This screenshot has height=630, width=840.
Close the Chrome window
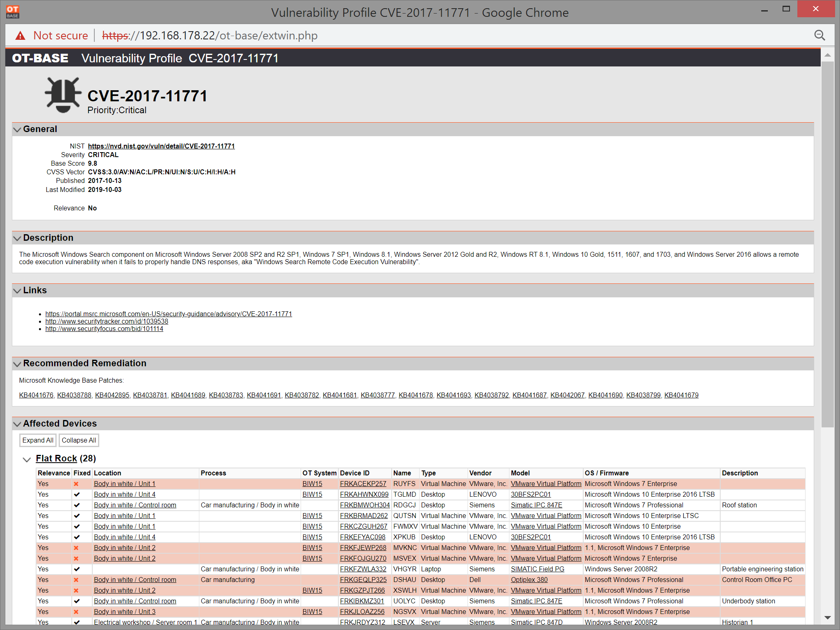[x=816, y=9]
